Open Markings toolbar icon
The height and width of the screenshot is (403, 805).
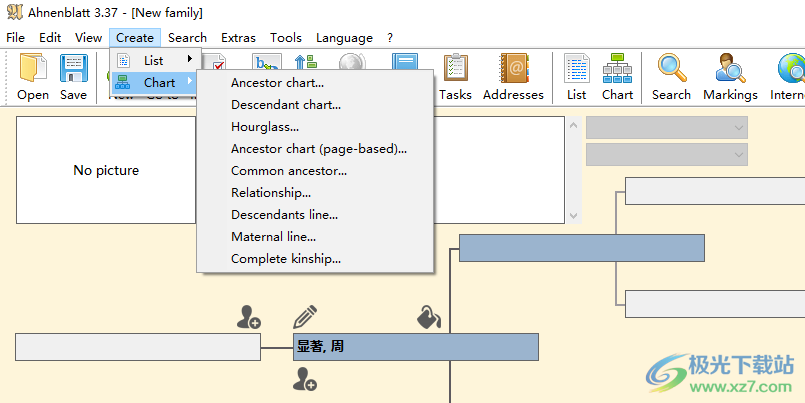point(730,77)
